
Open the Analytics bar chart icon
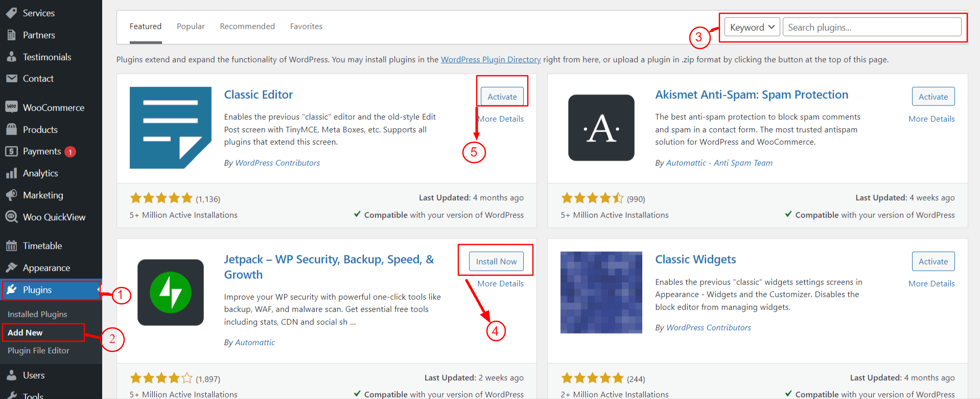coord(11,173)
